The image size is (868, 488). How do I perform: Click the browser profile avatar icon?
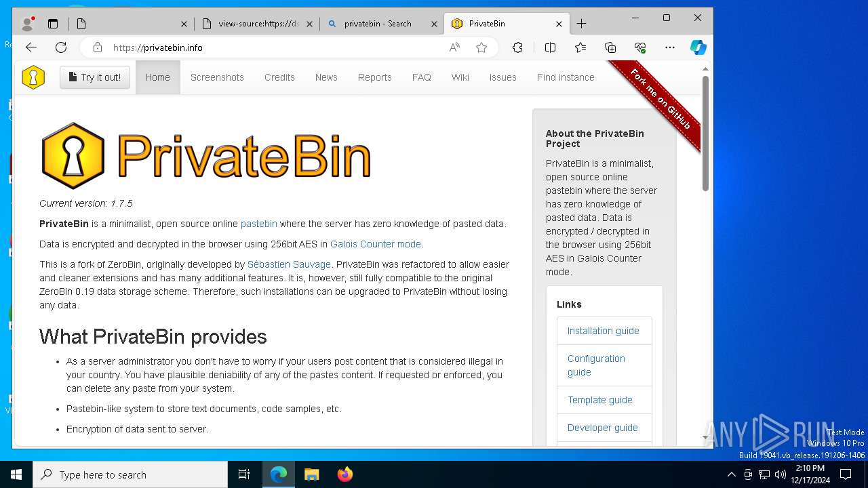(28, 24)
